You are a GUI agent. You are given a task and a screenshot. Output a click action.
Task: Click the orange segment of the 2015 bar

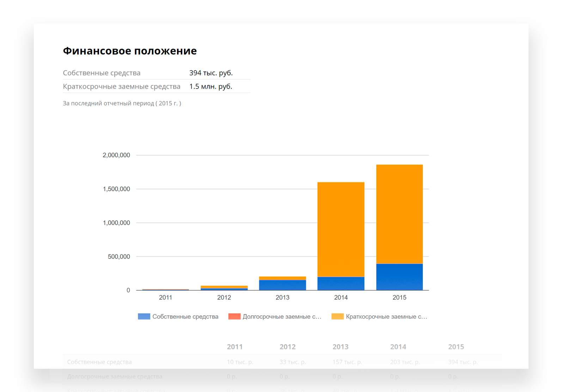coord(399,214)
